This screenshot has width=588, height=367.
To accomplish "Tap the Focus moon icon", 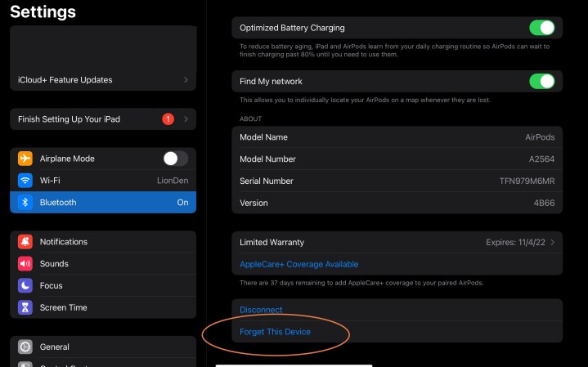I will click(25, 285).
